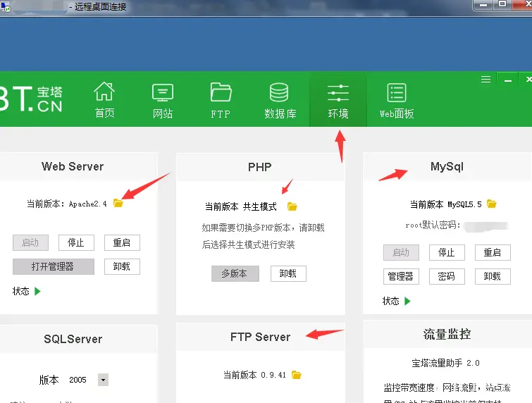Click the 流量监控 card title

pos(447,334)
